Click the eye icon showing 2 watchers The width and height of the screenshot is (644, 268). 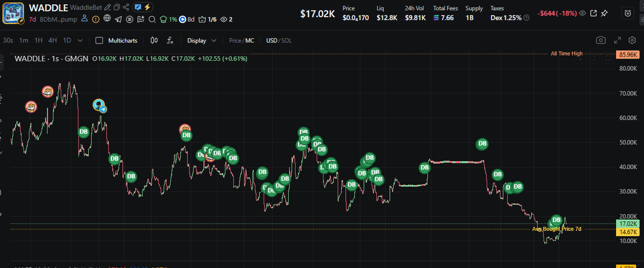tap(226, 19)
